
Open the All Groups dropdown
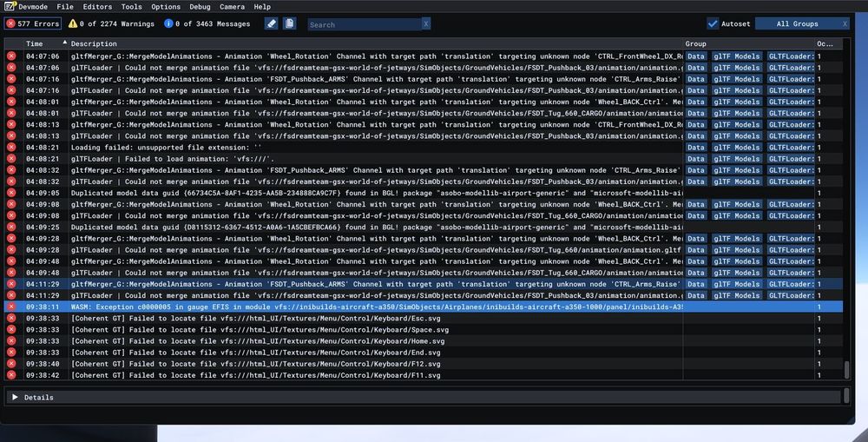[x=797, y=23]
